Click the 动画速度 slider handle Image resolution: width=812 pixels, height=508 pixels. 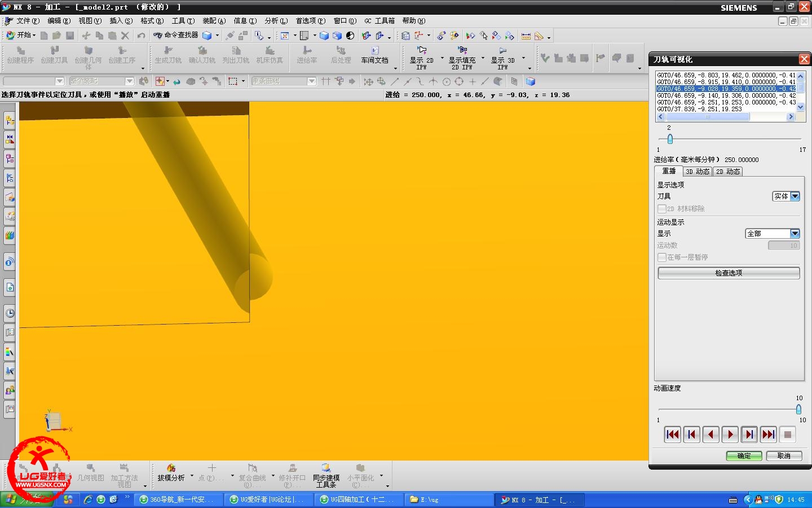798,409
